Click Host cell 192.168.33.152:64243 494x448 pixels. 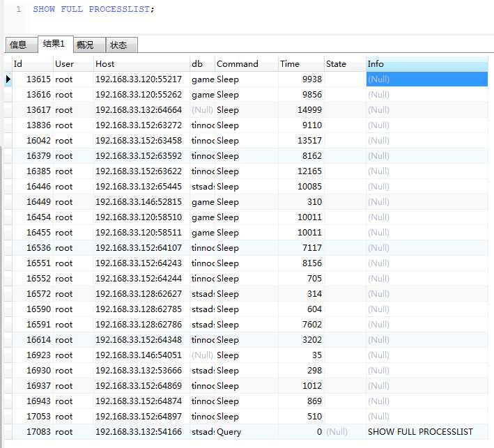[x=141, y=263]
